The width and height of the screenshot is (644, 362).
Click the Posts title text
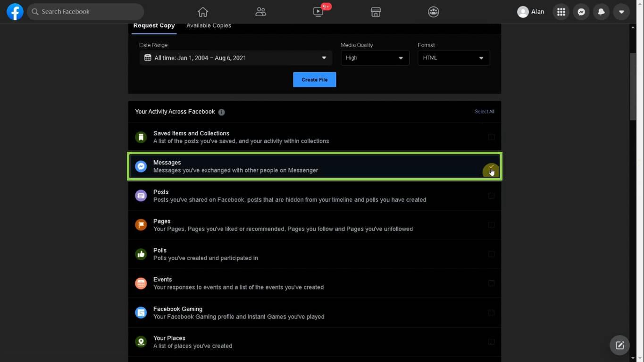coord(161,192)
